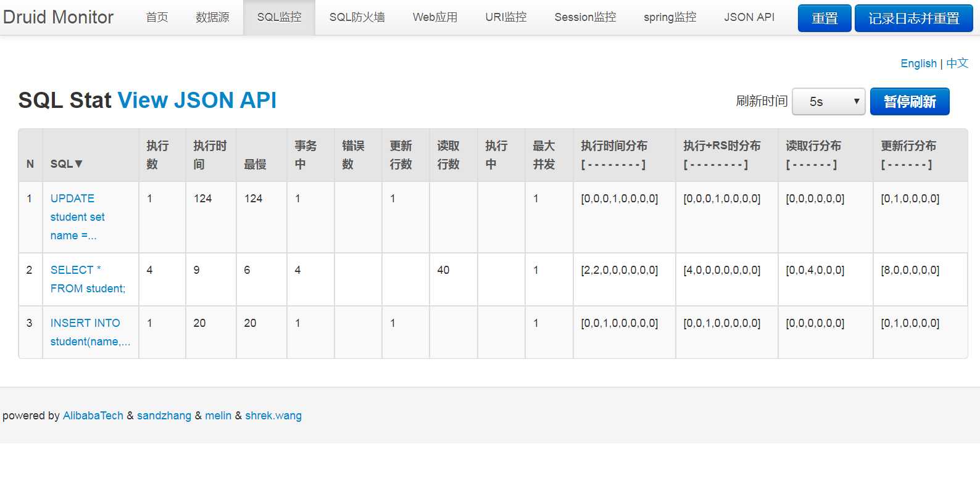
Task: Open the URI监控 tab
Action: click(x=506, y=17)
